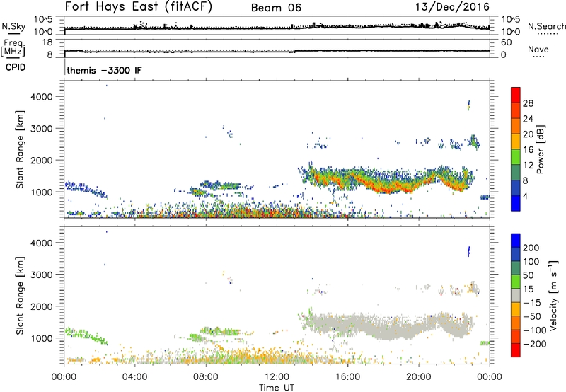Click the 'Velocity [m s-1]' colorbar label
Viewport: 566px width, 392px height.
coord(553,295)
